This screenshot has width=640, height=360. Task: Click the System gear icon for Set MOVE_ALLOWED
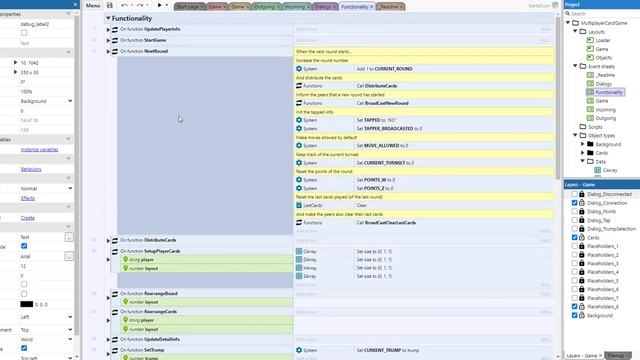pyautogui.click(x=299, y=146)
